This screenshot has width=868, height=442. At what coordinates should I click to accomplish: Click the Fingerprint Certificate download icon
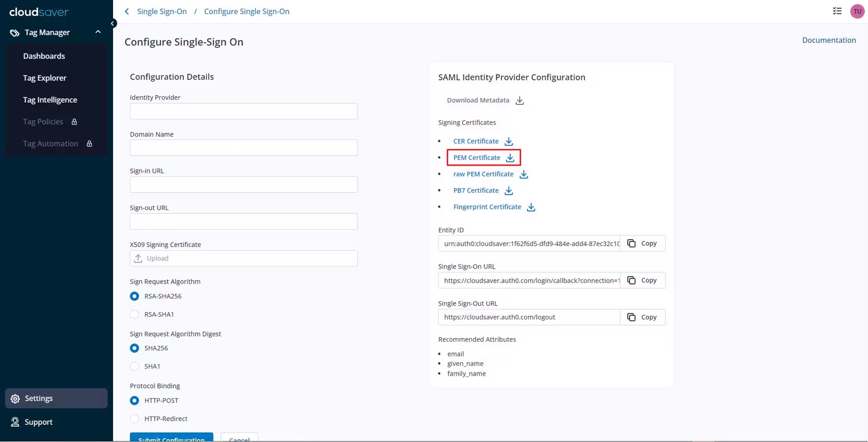coord(531,207)
